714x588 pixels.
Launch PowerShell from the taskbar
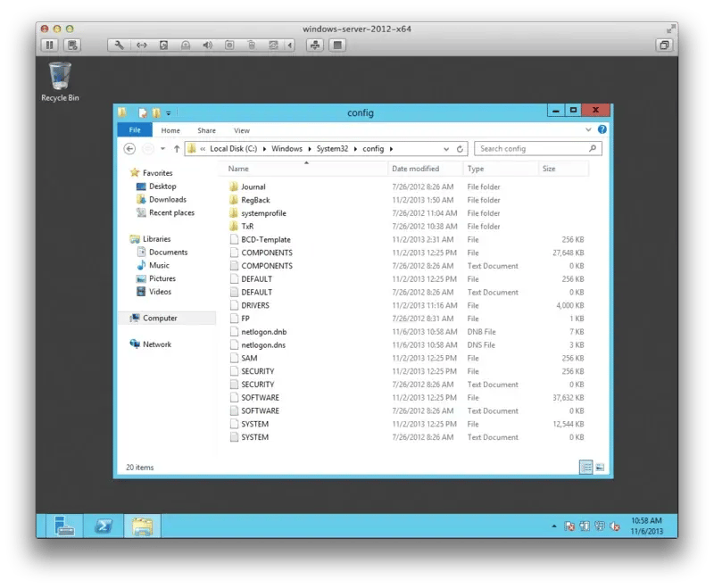click(104, 526)
